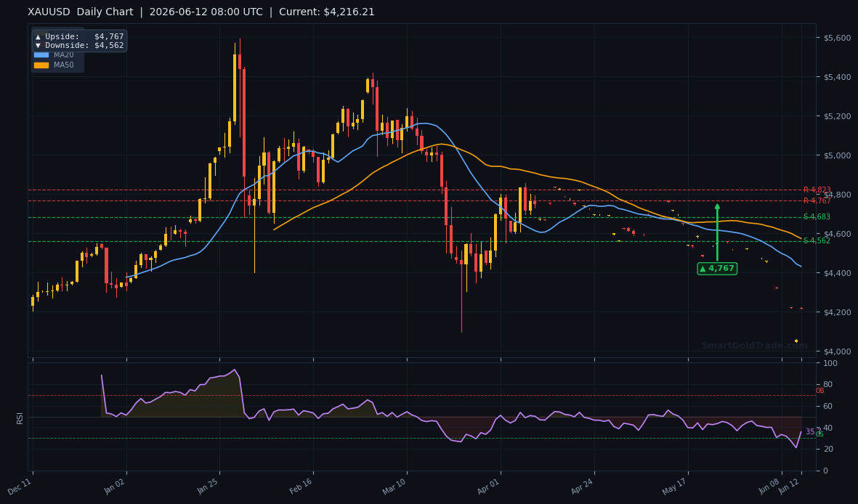
Task: Click the Downside $4,562 line in the legend box
Action: point(79,46)
